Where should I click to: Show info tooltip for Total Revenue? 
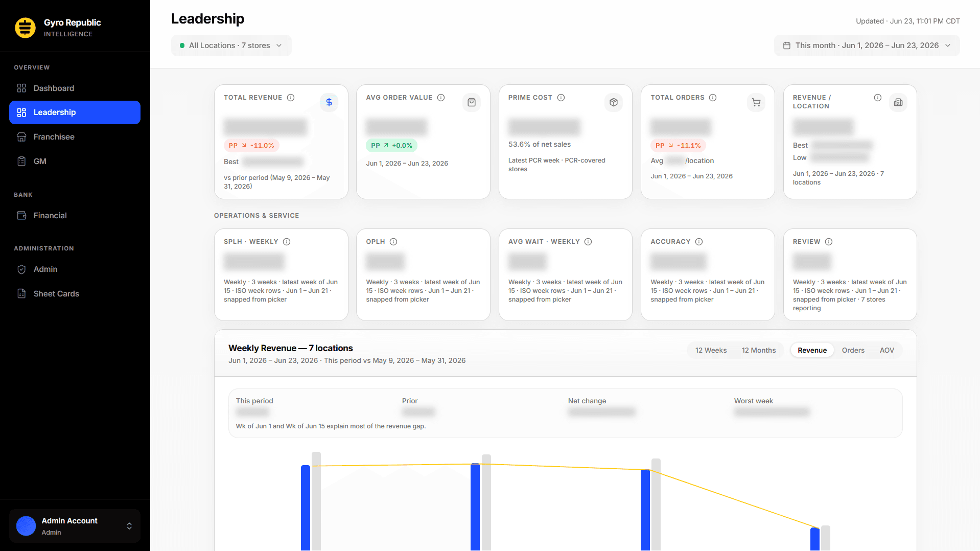[x=291, y=98]
